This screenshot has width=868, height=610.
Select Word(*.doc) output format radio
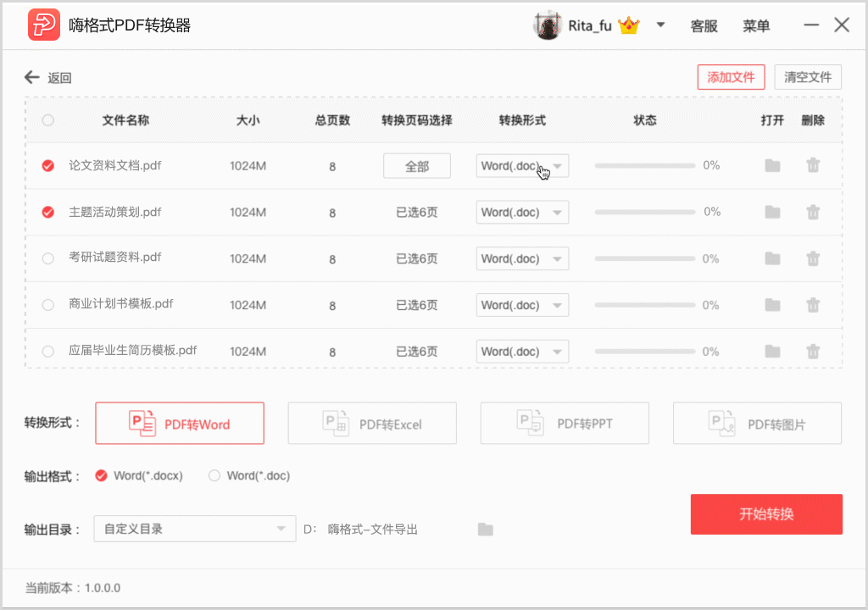[x=214, y=476]
